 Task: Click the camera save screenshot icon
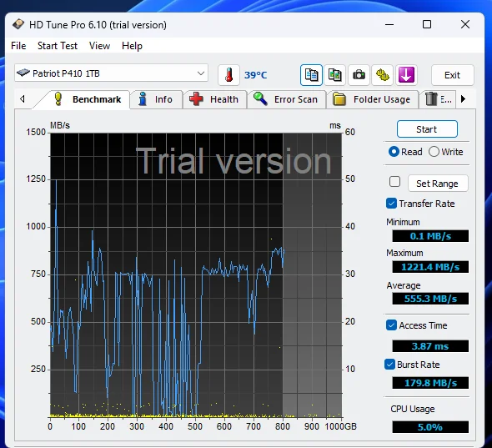359,75
